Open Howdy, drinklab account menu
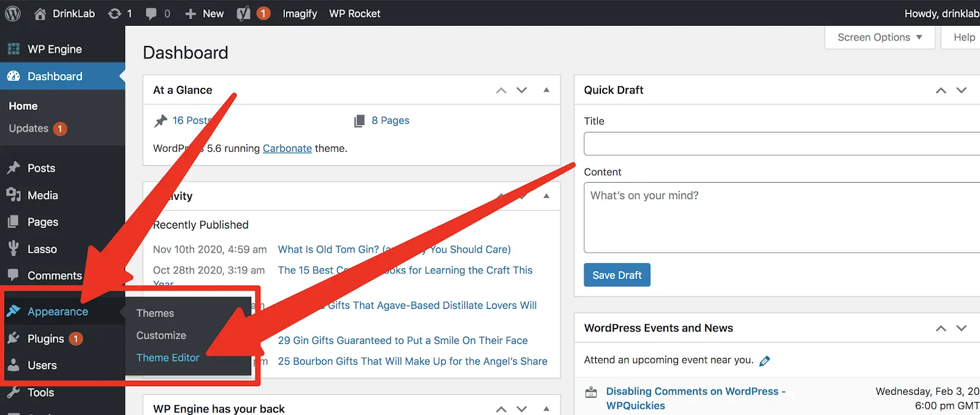This screenshot has width=980, height=415. [x=941, y=13]
